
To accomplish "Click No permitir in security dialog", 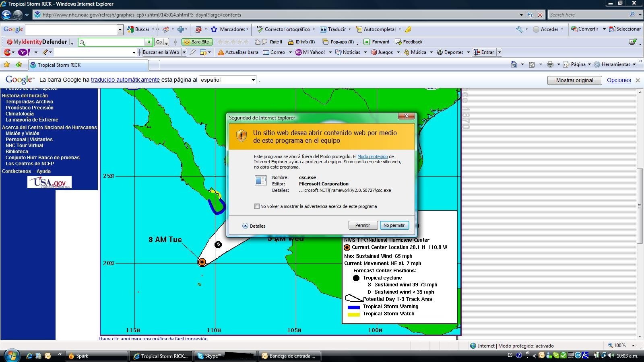I will (394, 225).
